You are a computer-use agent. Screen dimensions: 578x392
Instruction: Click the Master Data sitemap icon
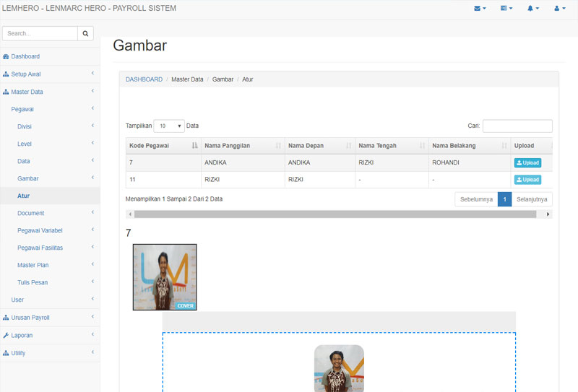coord(6,92)
